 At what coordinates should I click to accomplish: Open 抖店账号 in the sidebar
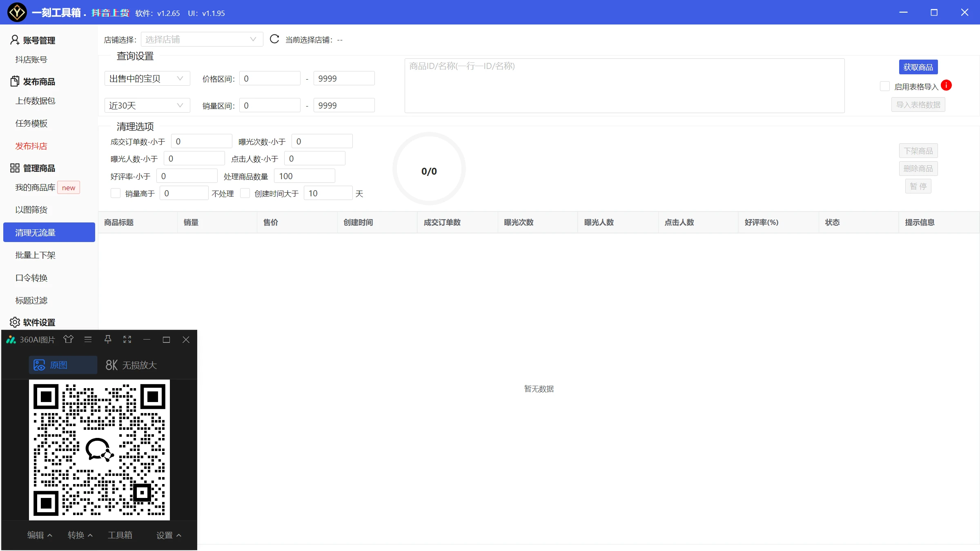pos(31,60)
